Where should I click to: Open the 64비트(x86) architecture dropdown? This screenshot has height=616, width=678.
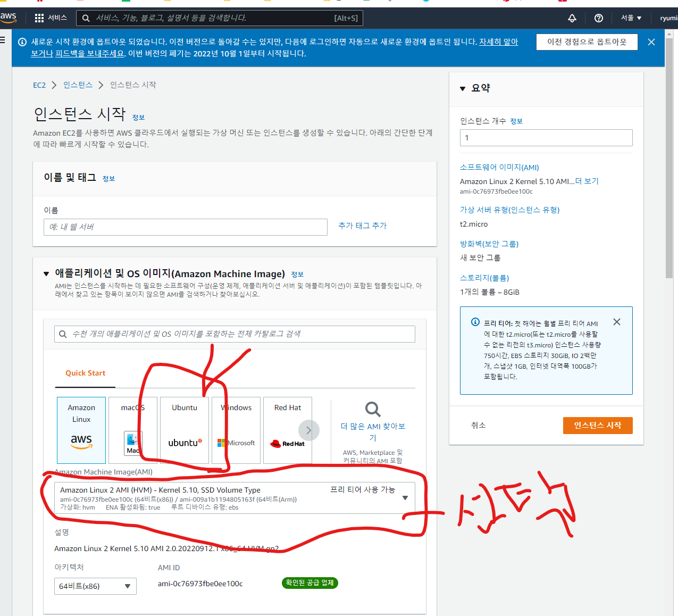point(95,586)
